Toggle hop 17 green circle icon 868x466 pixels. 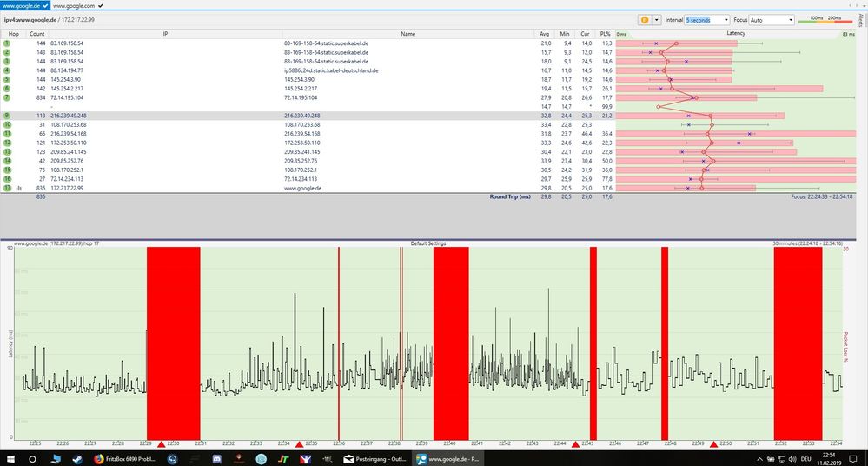[x=7, y=188]
